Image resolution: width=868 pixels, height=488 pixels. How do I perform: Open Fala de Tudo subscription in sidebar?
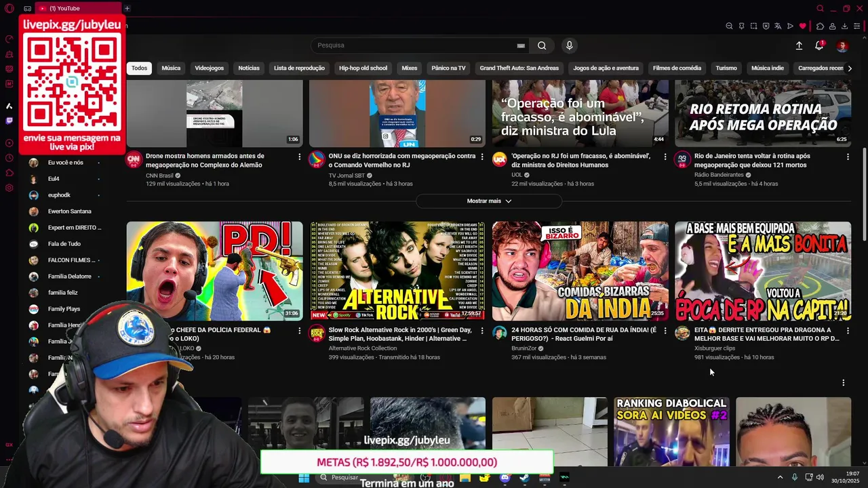[64, 244]
